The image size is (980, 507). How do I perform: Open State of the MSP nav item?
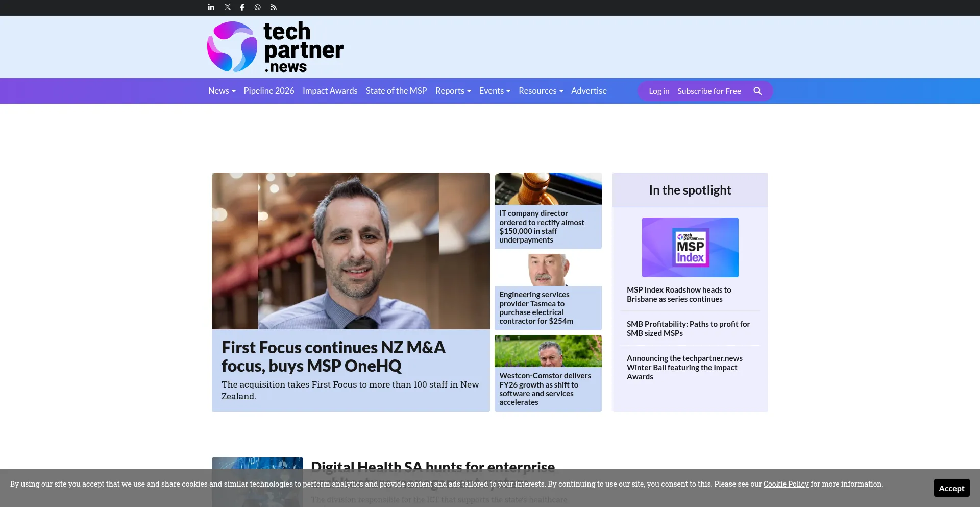(396, 91)
